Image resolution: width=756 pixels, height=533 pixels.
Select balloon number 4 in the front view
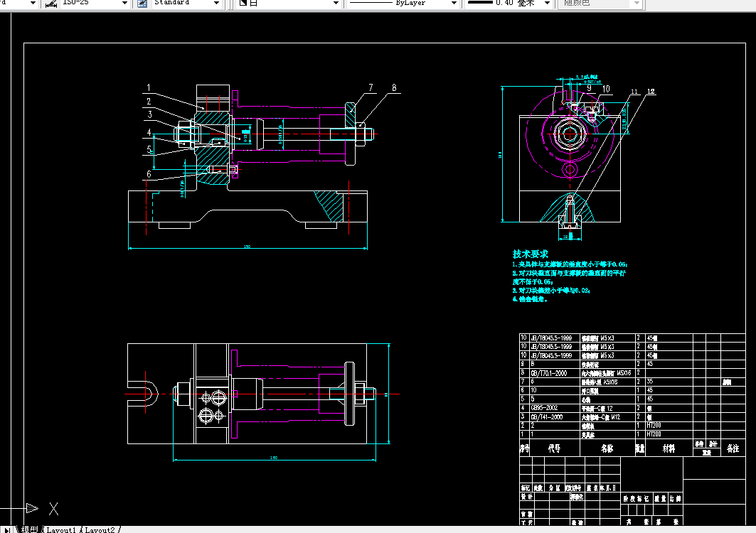pyautogui.click(x=149, y=132)
